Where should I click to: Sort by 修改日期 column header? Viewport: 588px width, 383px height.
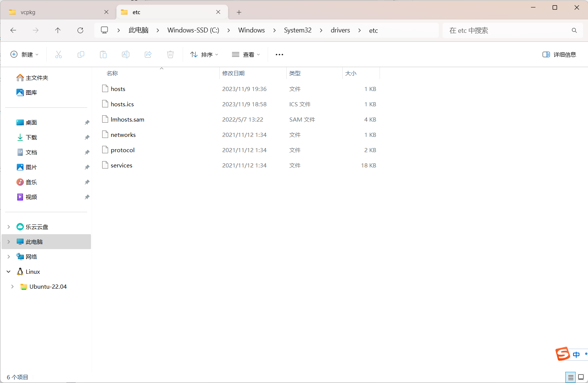pos(253,73)
